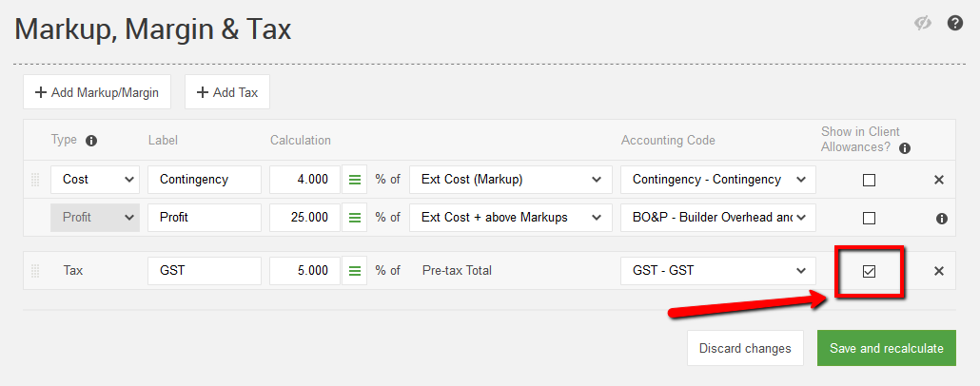
Task: Open calculation options for Profit row
Action: click(355, 218)
